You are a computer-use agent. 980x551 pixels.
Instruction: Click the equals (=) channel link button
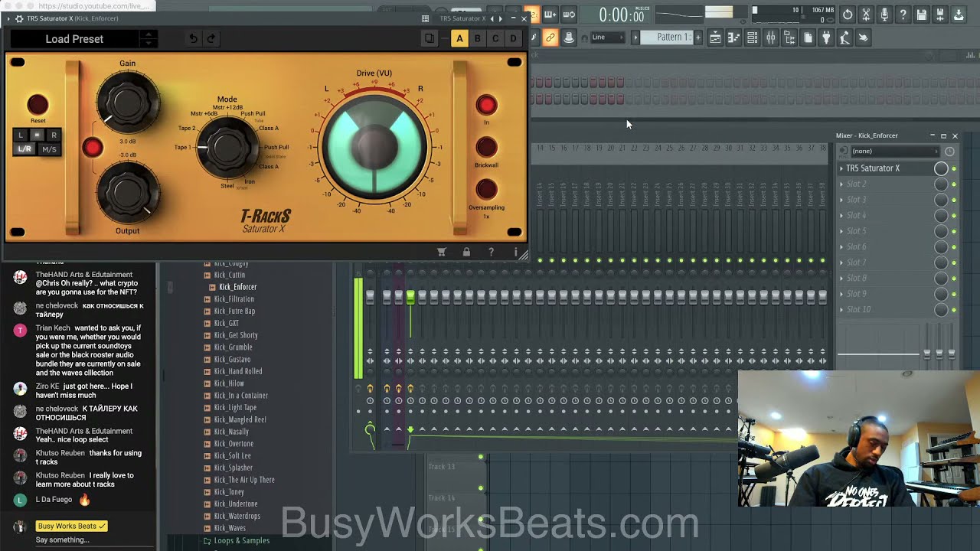coord(37,135)
